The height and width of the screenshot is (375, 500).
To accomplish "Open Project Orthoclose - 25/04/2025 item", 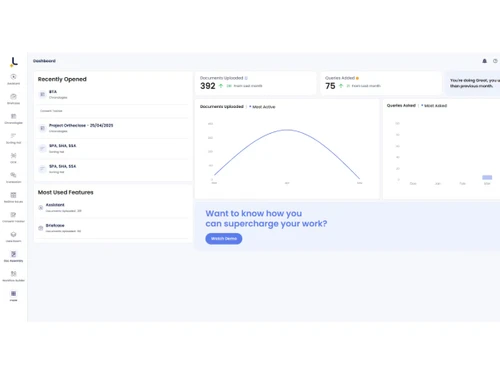I will tap(113, 128).
